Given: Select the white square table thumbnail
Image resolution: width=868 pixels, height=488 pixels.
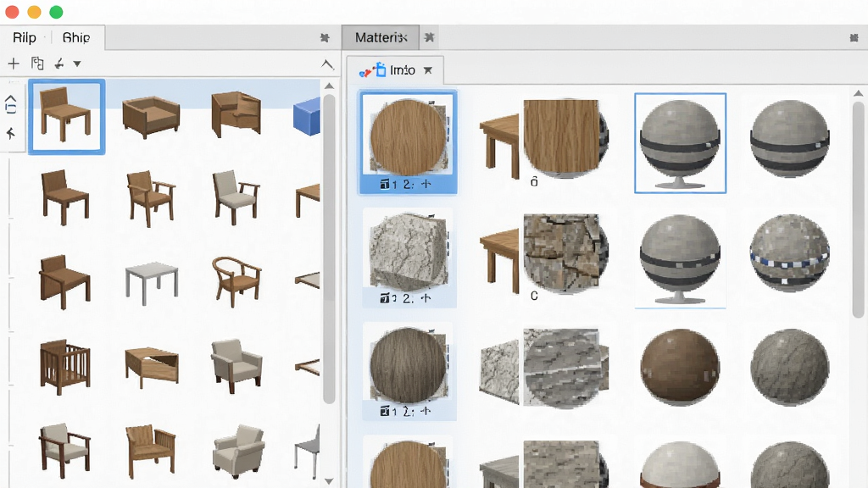Looking at the screenshot, I should pyautogui.click(x=152, y=283).
